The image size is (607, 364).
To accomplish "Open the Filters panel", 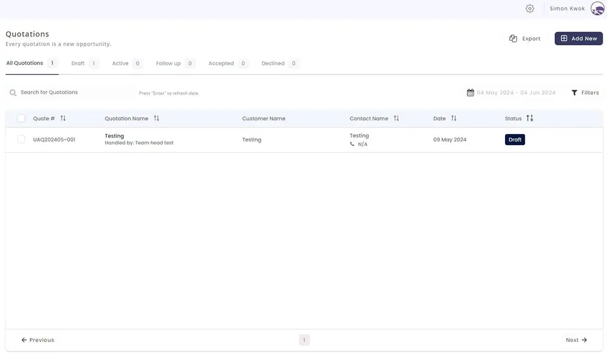I will pos(585,93).
